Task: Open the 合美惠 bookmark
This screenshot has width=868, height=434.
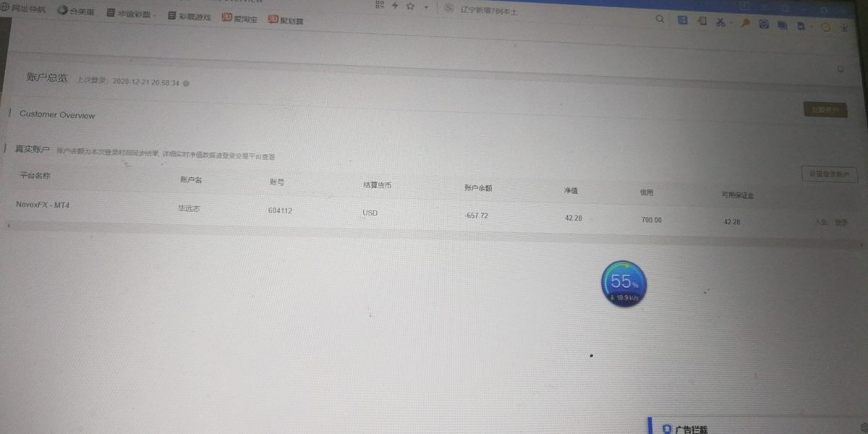Action: [x=75, y=11]
